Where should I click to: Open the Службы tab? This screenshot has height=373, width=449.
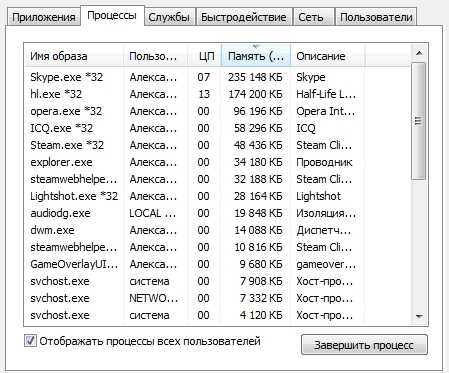(169, 17)
